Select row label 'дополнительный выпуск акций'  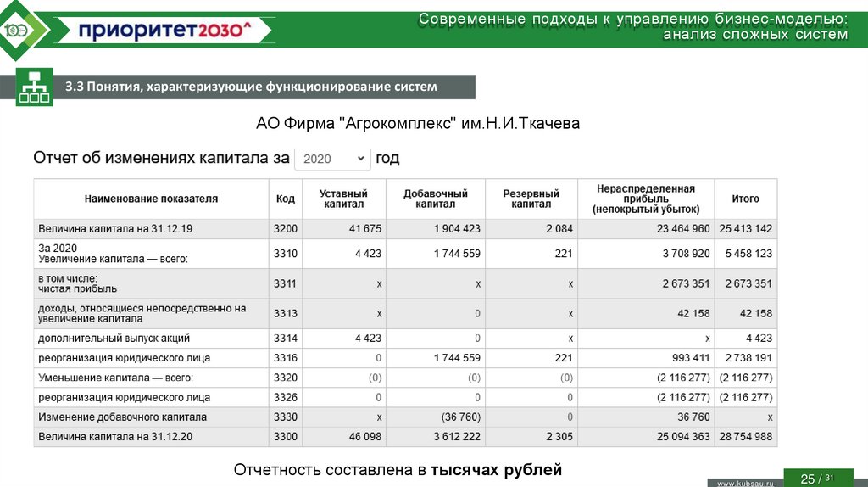tap(114, 339)
